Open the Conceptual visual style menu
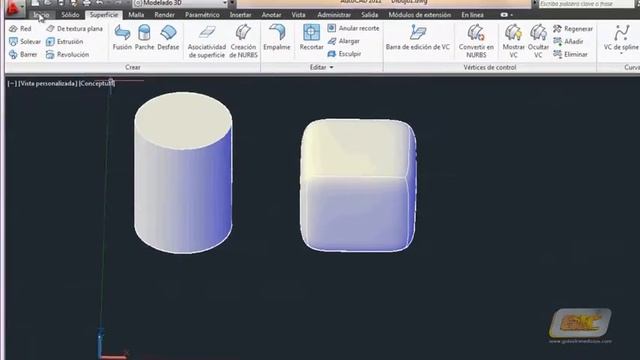 coord(97,83)
